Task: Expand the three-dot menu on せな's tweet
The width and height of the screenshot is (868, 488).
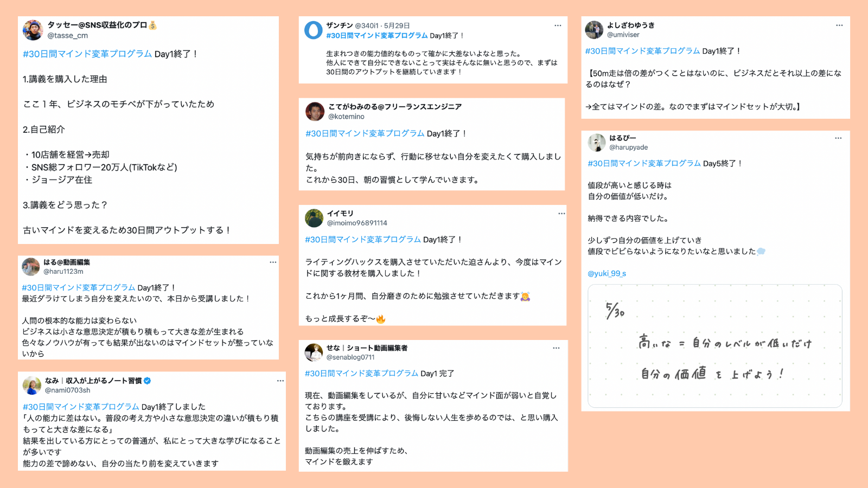Action: pyautogui.click(x=556, y=348)
